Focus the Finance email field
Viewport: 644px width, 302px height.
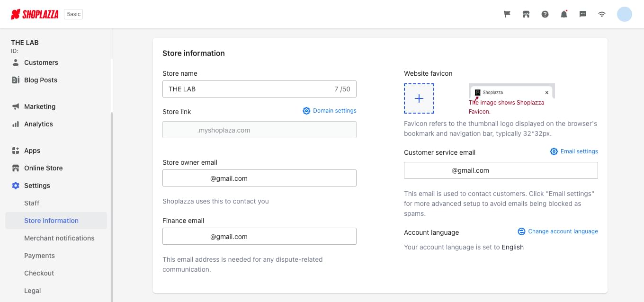259,237
